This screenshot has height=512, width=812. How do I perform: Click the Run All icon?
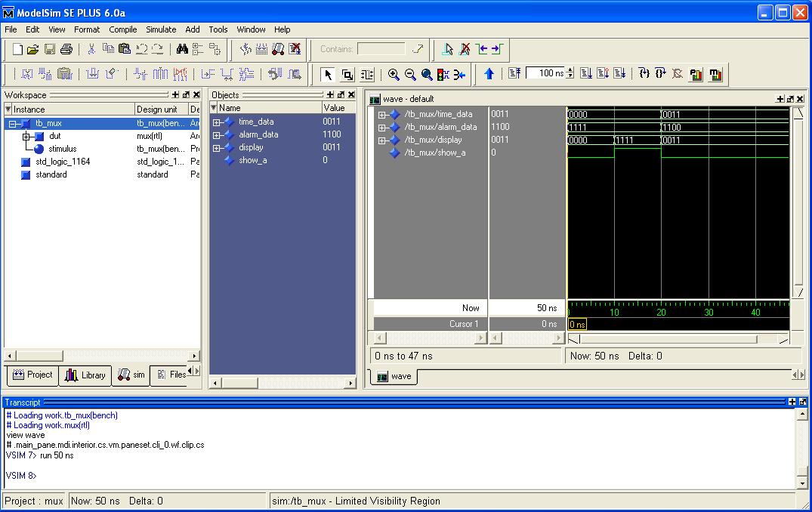pyautogui.click(x=619, y=73)
